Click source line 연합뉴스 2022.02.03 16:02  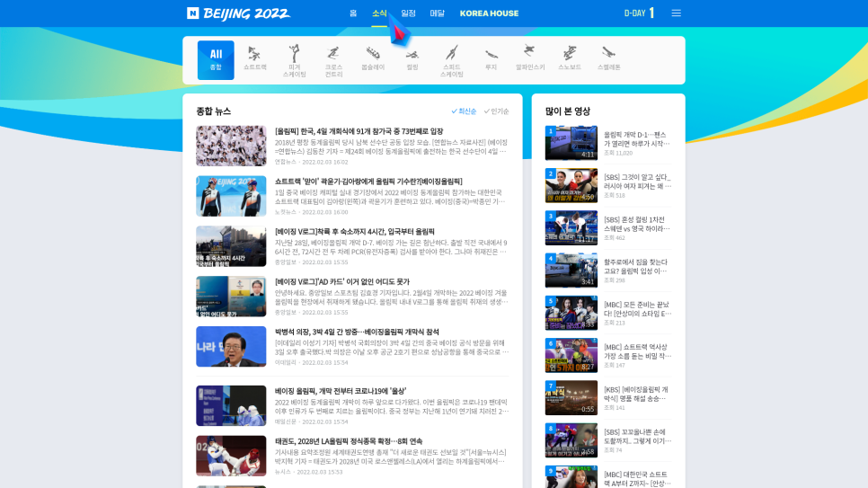coord(311,163)
